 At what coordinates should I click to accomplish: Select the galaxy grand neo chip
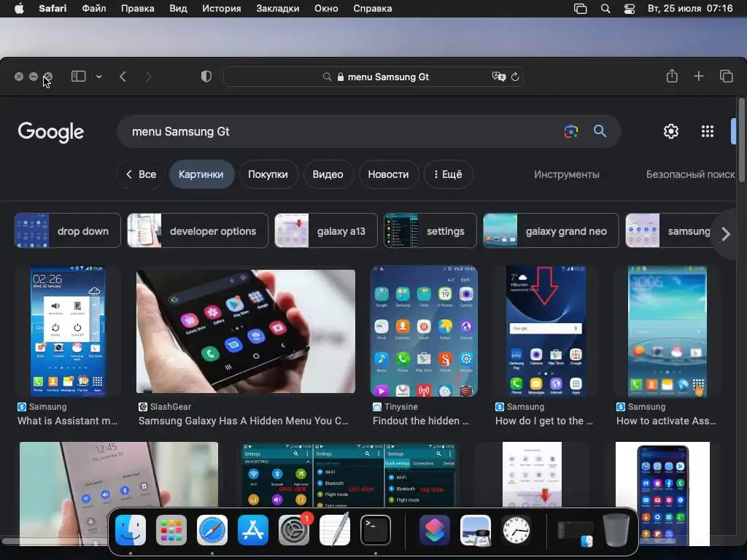pos(551,230)
